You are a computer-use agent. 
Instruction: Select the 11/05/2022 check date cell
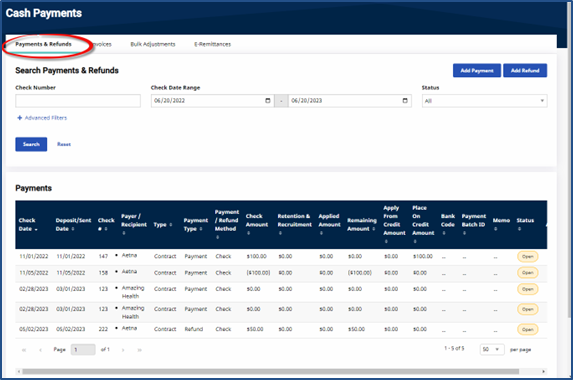34,273
